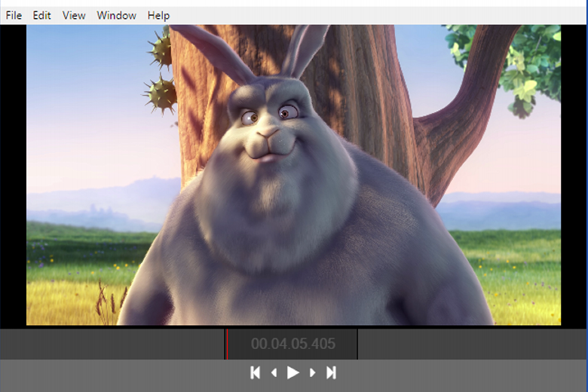Click the video preview of the rabbit
The image size is (588, 392).
click(x=294, y=175)
